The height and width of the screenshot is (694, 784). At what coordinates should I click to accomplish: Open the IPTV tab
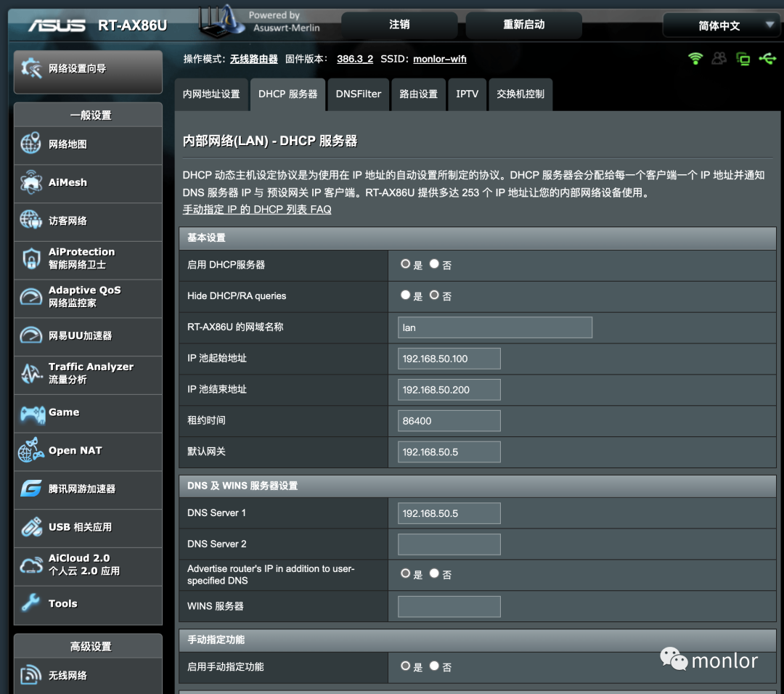467,94
